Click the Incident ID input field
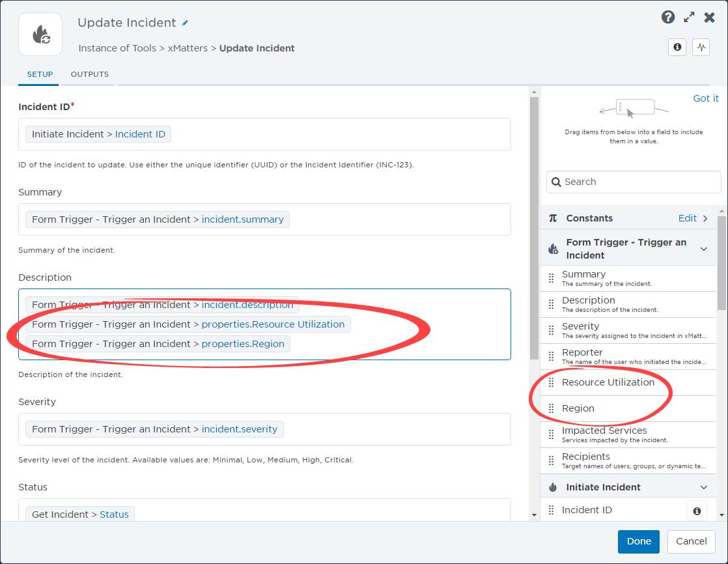Viewport: 728px width, 564px height. tap(264, 134)
